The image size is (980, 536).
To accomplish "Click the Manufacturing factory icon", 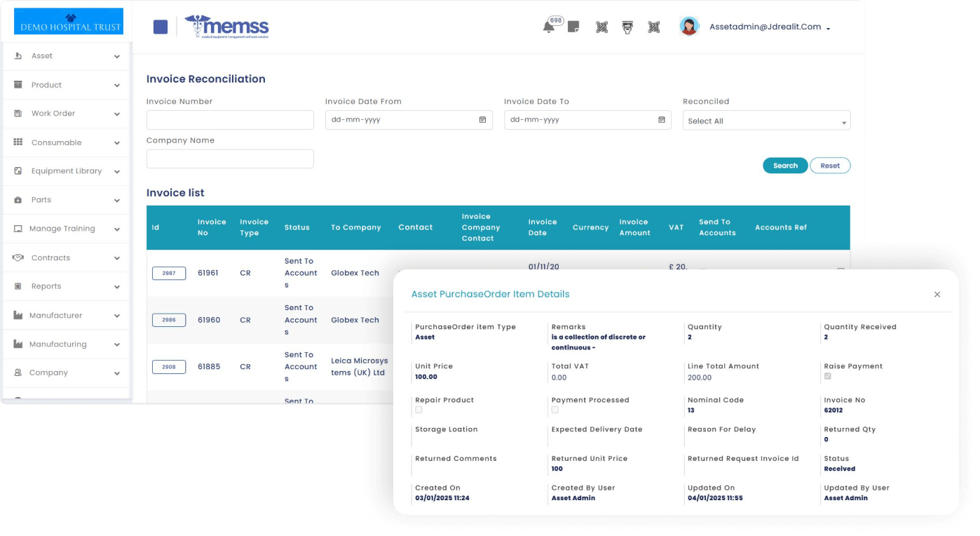I will [x=18, y=344].
